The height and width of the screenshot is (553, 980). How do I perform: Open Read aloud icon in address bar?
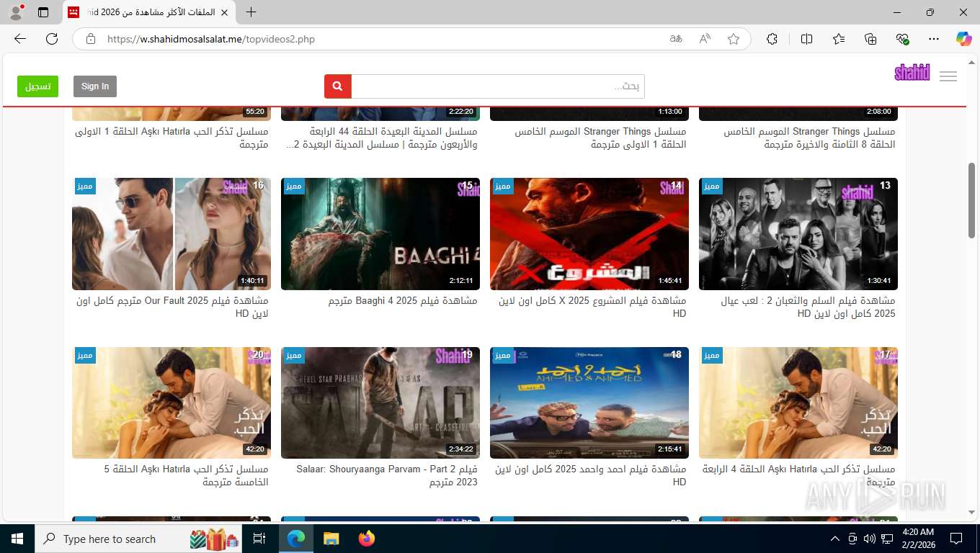point(705,39)
